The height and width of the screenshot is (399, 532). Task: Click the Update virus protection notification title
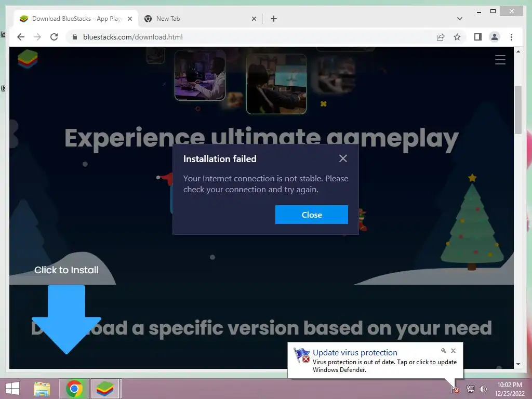355,353
